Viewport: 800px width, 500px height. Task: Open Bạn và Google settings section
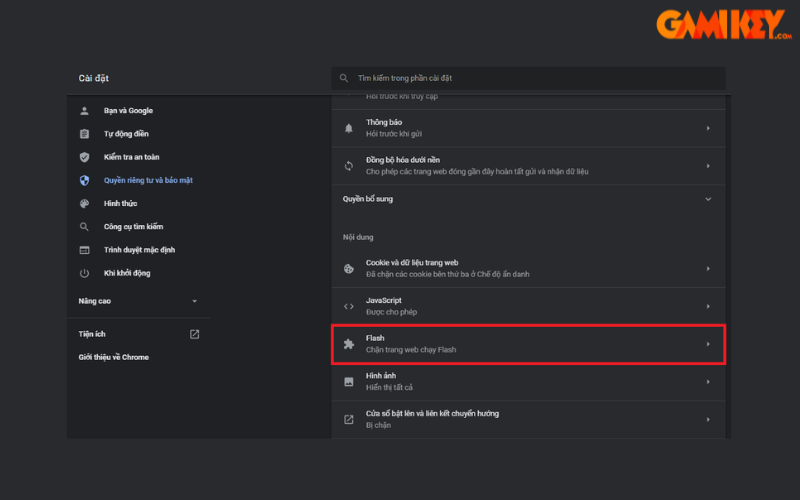click(x=128, y=111)
